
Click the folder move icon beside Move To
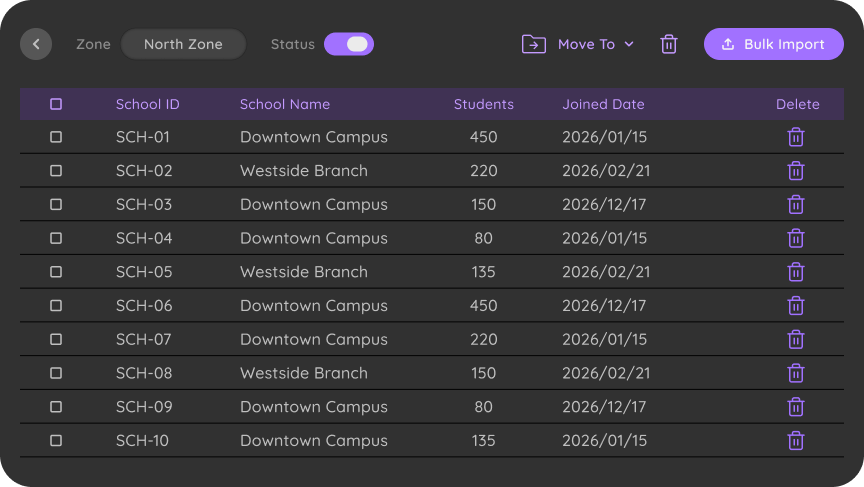click(x=533, y=44)
